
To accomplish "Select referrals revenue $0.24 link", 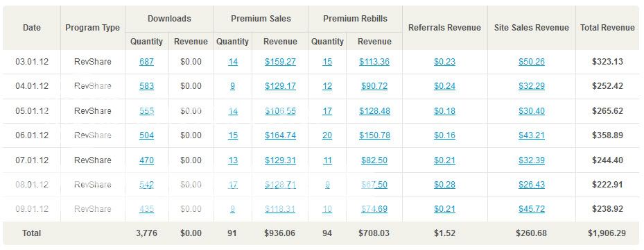I will (x=444, y=86).
